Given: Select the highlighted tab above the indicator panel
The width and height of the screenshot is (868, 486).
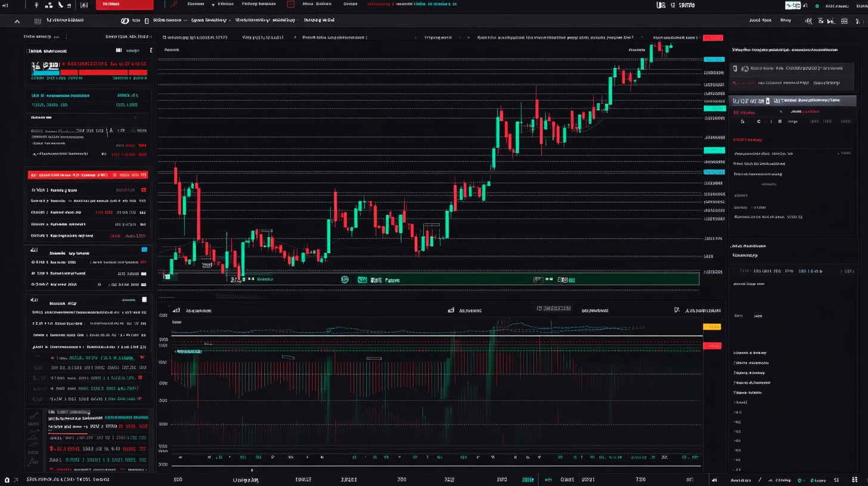Looking at the screenshot, I should pos(553,309).
